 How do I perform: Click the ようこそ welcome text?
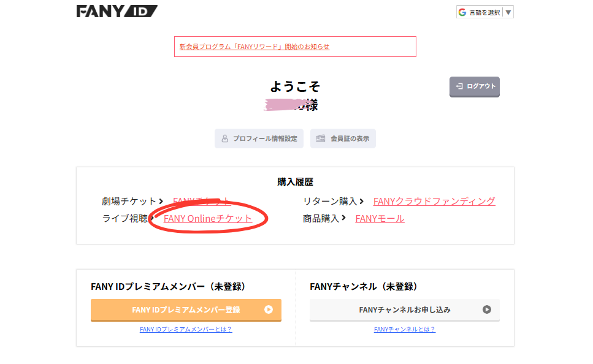tap(295, 86)
